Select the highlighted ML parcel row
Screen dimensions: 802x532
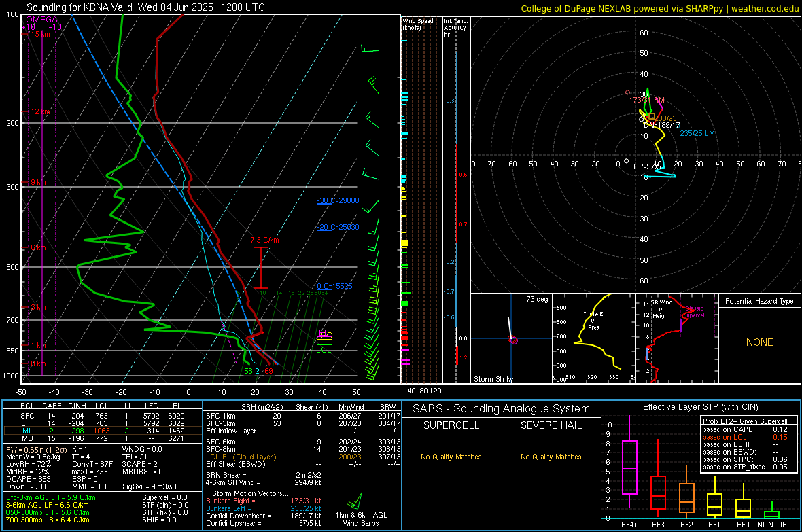pos(103,431)
